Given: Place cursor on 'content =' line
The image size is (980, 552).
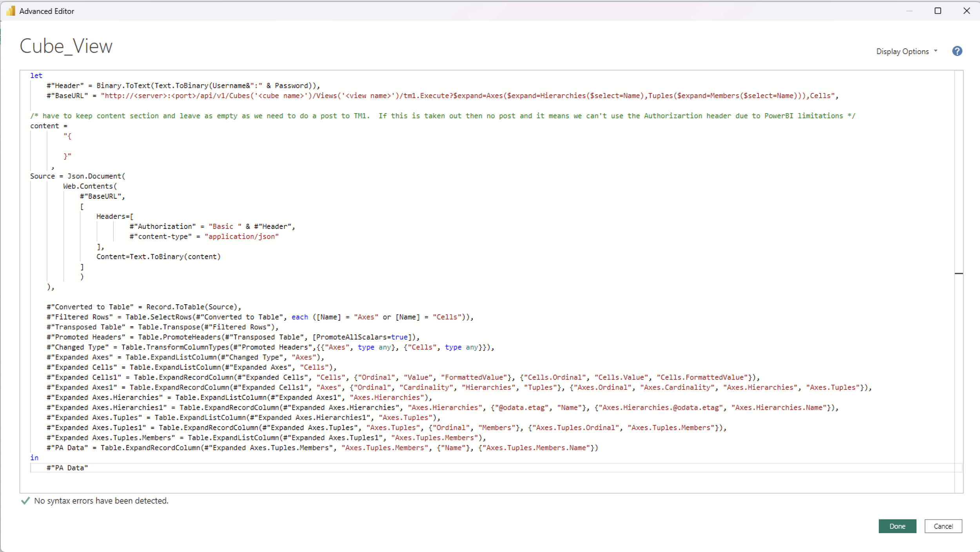Looking at the screenshot, I should (x=49, y=126).
